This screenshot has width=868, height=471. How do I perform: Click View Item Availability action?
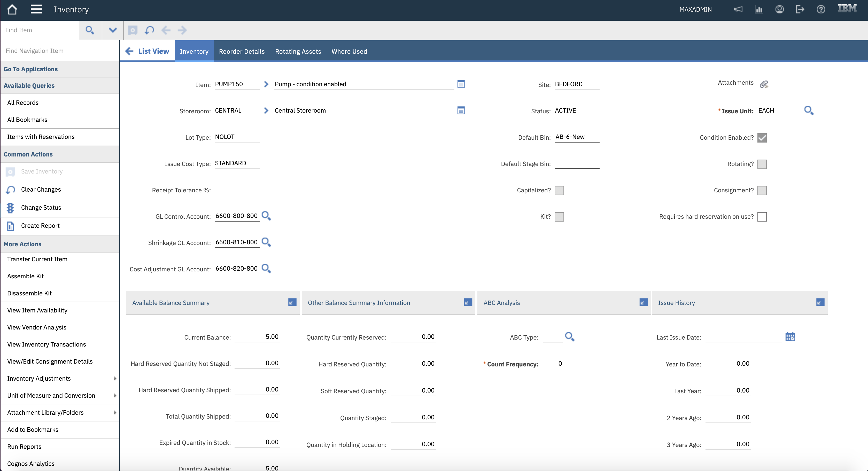click(37, 310)
